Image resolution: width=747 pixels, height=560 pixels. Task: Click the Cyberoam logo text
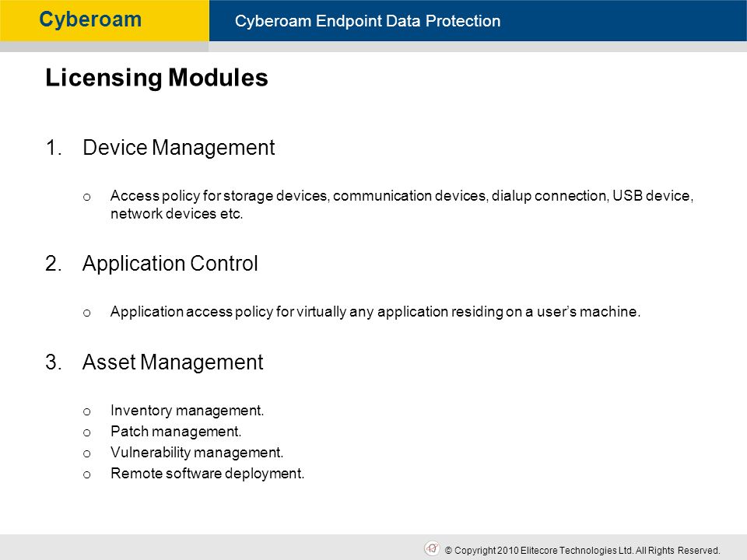(x=90, y=19)
